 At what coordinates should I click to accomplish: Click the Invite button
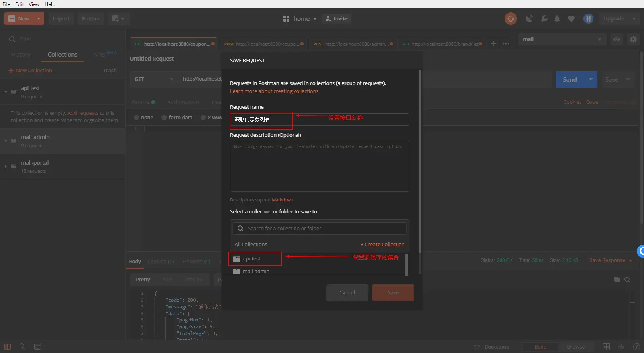[x=337, y=18]
